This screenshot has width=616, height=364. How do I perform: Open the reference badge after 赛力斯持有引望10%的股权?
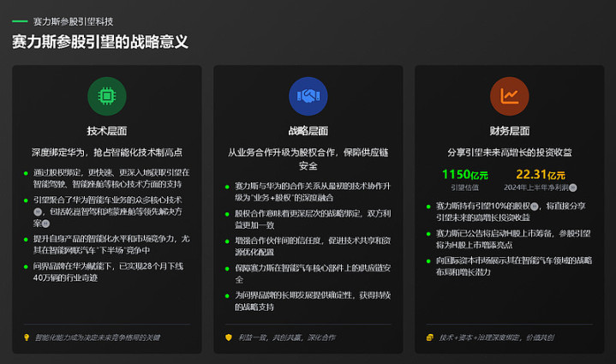[x=535, y=206]
